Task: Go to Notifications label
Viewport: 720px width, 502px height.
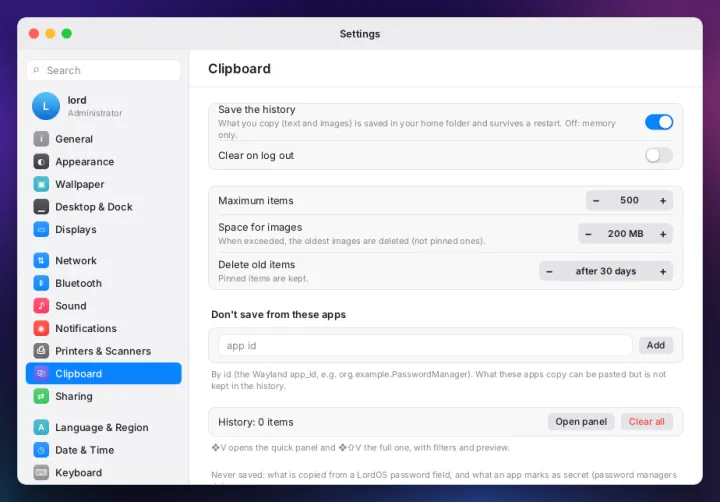Action: (86, 328)
